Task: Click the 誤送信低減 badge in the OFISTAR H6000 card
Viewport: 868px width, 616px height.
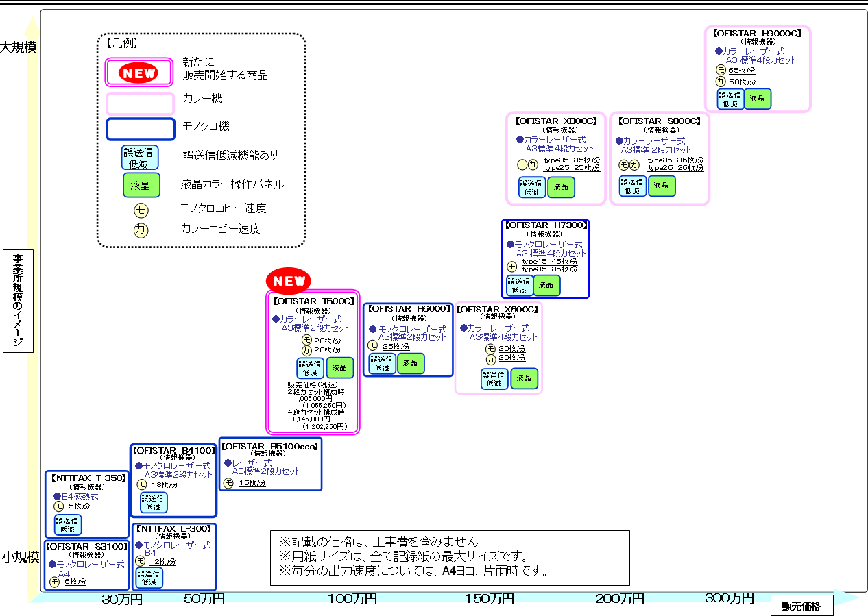Action: [x=383, y=364]
